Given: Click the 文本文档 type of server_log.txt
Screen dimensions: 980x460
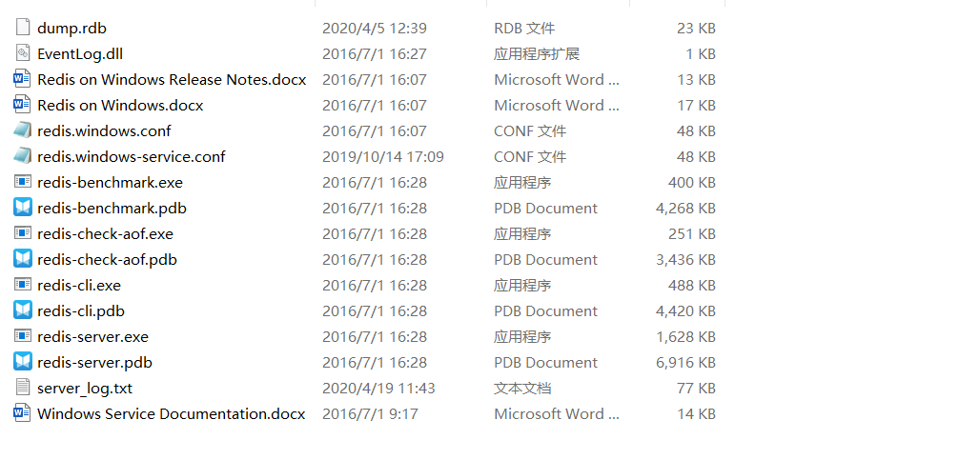Looking at the screenshot, I should pyautogui.click(x=522, y=389).
